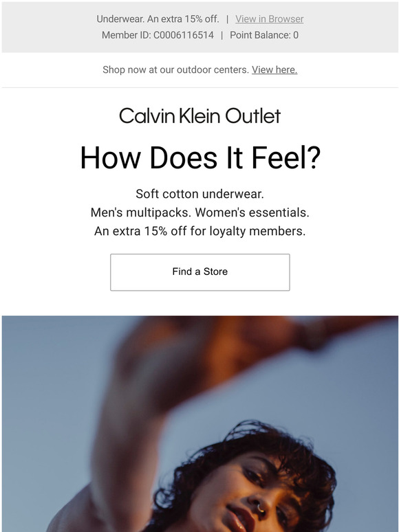Click the model's nose ring
The image size is (399, 532).
coord(260,508)
